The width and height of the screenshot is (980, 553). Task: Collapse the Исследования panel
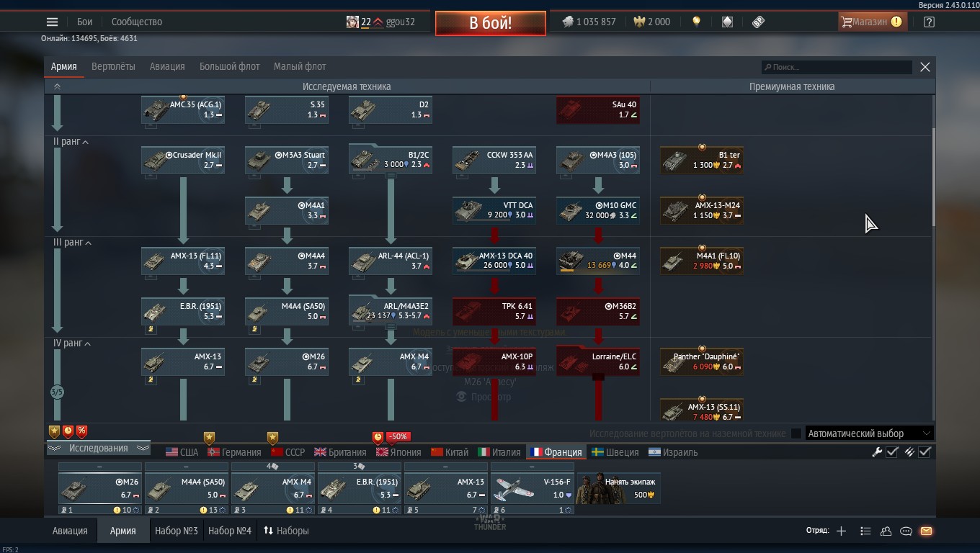click(x=98, y=448)
